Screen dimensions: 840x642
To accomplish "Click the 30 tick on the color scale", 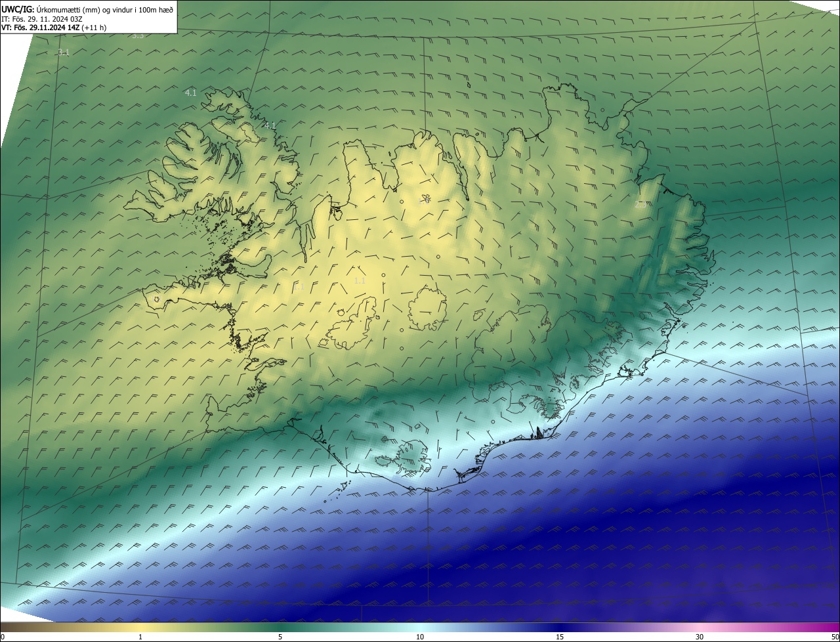I will pos(700,637).
